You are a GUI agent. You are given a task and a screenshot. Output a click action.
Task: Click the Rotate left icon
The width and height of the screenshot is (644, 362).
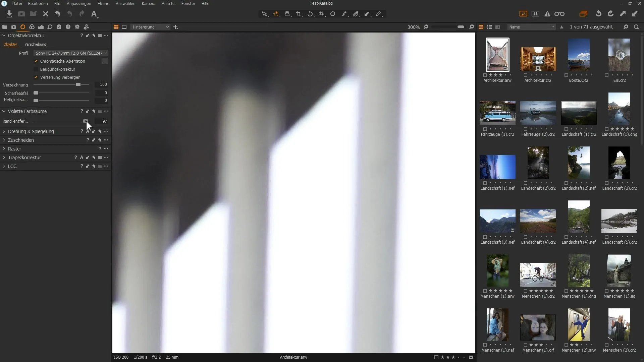(x=598, y=14)
